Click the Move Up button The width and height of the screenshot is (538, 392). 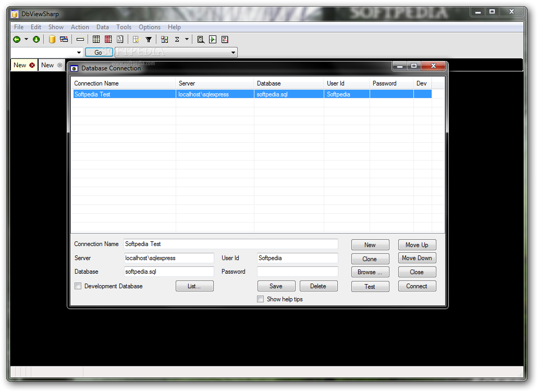point(417,245)
